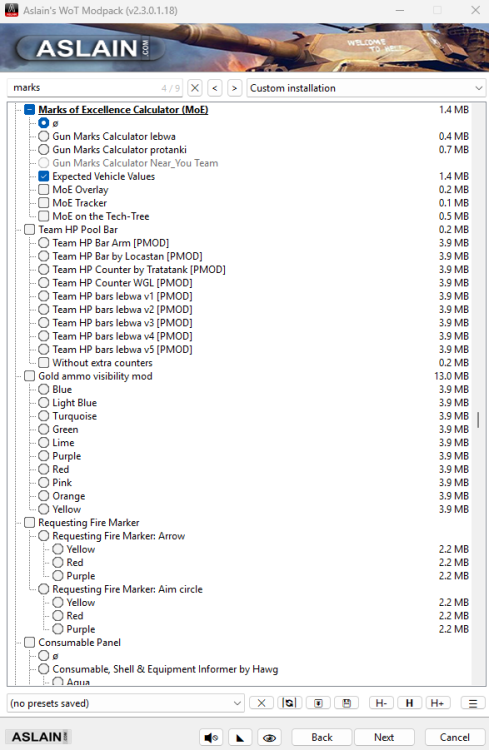Choose Orange gold ammo color
Image resolution: width=489 pixels, height=750 pixels.
[44, 496]
